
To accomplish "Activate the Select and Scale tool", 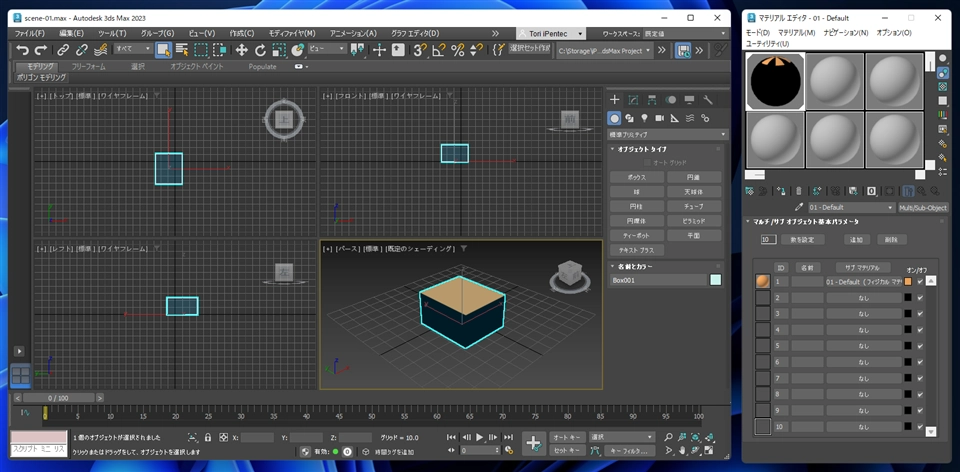I will [x=279, y=50].
